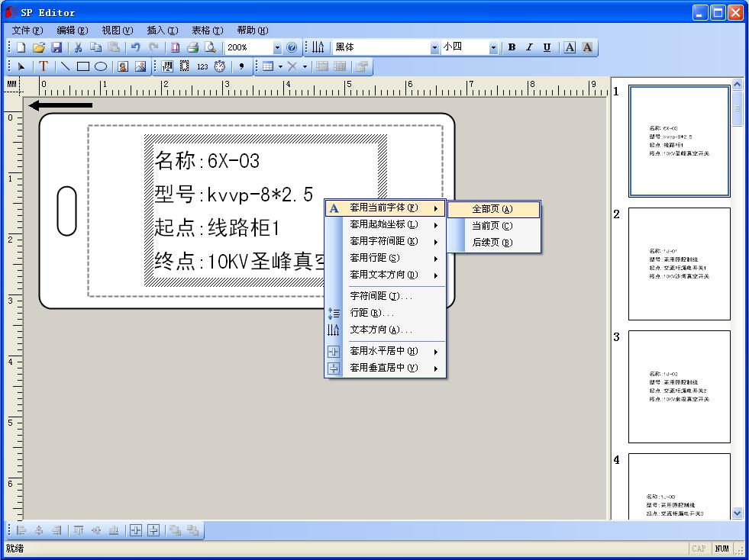Select the Line drawing tool
This screenshot has width=749, height=560.
pyautogui.click(x=65, y=66)
